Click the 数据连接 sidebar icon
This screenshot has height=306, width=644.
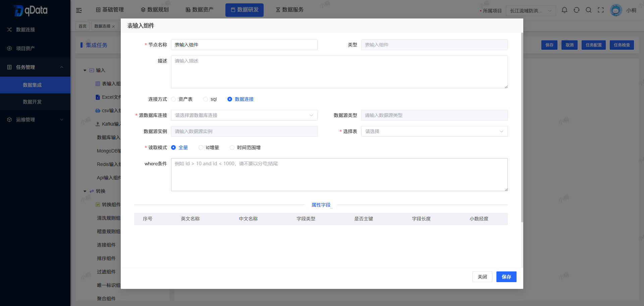9,30
